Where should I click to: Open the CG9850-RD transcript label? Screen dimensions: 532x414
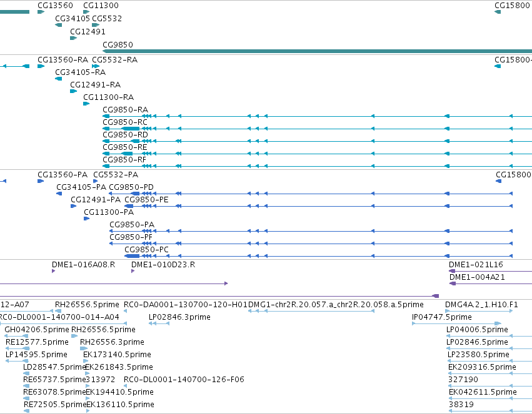point(125,135)
